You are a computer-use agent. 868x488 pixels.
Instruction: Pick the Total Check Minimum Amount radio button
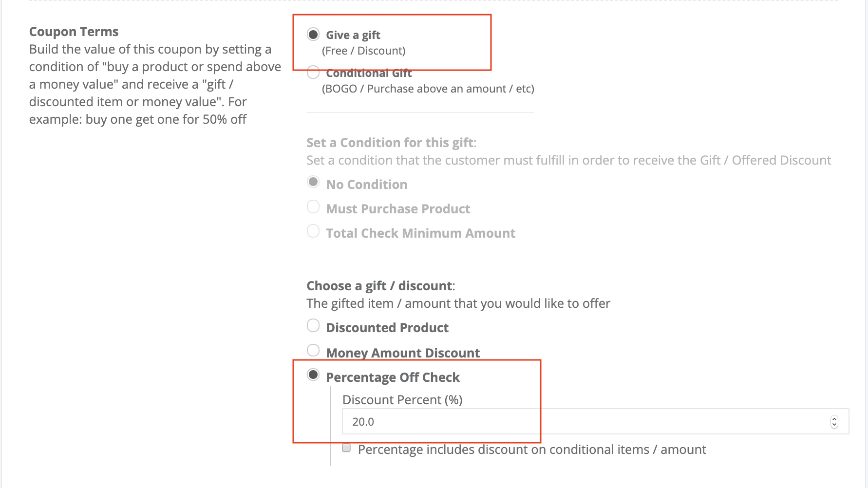pyautogui.click(x=313, y=231)
